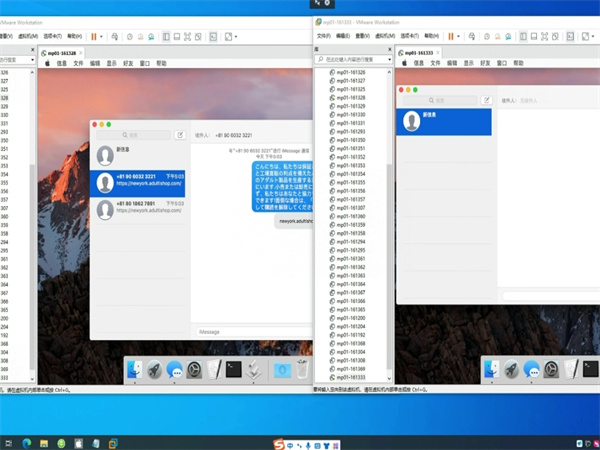Click the Sogou input method taskbar icon
This screenshot has width=600, height=450.
point(280,442)
